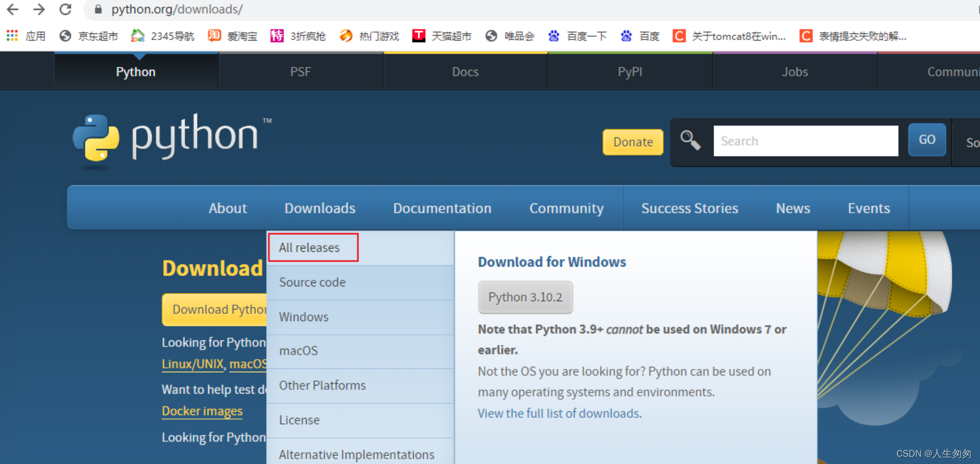This screenshot has width=980, height=464.
Task: Select the PSF top tab
Action: (x=300, y=72)
